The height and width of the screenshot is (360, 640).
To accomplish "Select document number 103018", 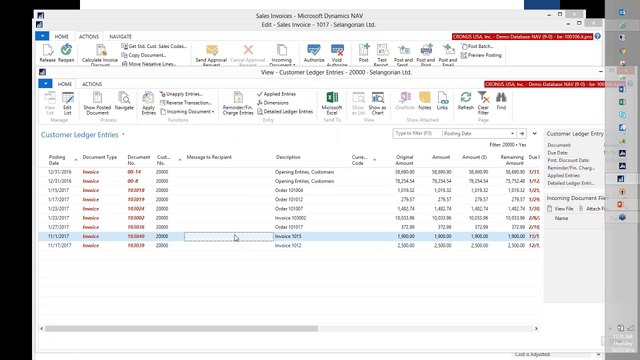I will tap(136, 190).
